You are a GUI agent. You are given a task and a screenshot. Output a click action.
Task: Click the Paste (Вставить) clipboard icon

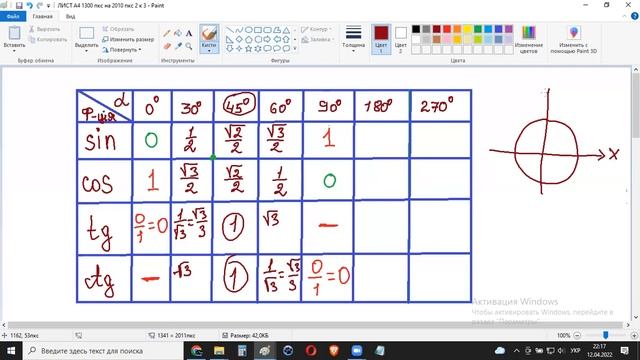point(14,33)
